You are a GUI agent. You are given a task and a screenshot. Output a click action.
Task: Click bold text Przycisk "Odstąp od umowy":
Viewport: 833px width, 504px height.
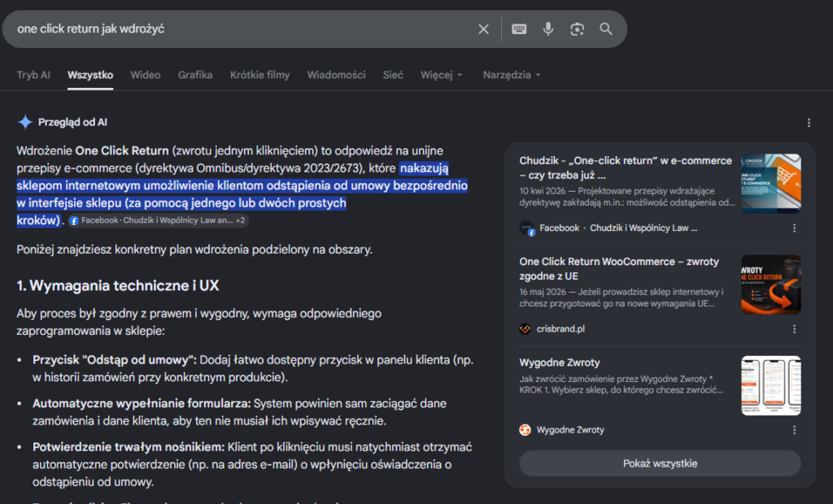(114, 360)
